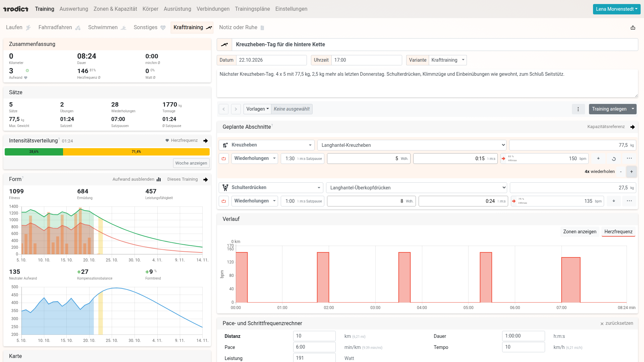Image resolution: width=644 pixels, height=362 pixels.
Task: Click the red delete icon in Schulterdrücken row
Action: (x=224, y=201)
